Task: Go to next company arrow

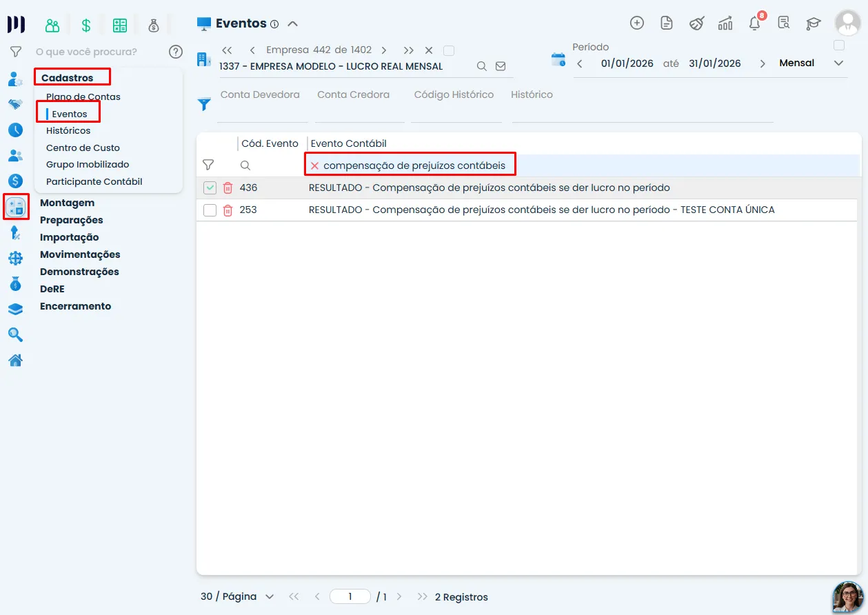Action: [x=384, y=50]
